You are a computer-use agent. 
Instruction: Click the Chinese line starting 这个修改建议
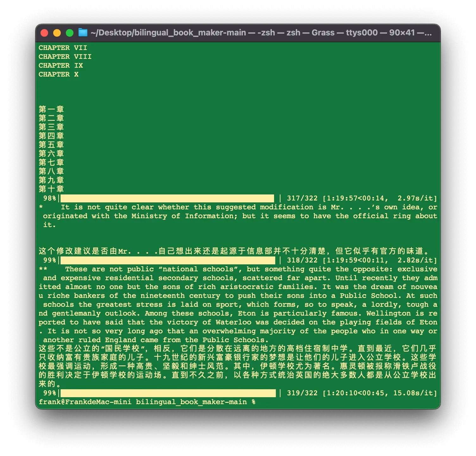pos(234,251)
